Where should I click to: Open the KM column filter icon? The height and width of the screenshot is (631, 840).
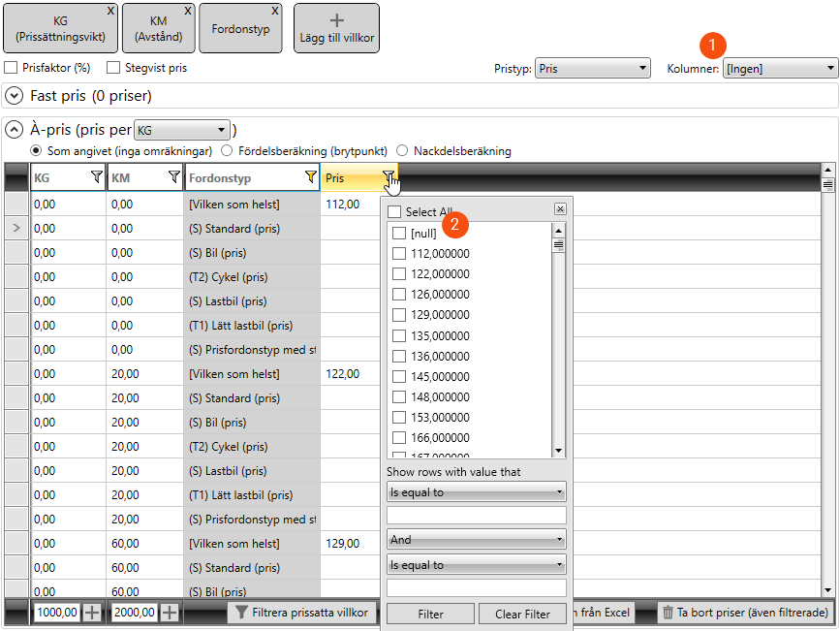click(x=173, y=177)
